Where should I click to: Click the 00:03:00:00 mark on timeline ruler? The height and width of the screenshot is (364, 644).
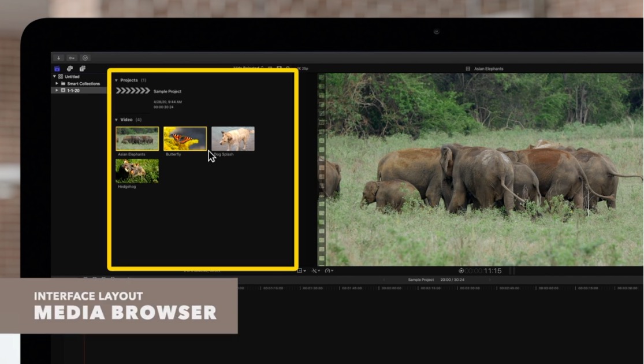(x=548, y=288)
